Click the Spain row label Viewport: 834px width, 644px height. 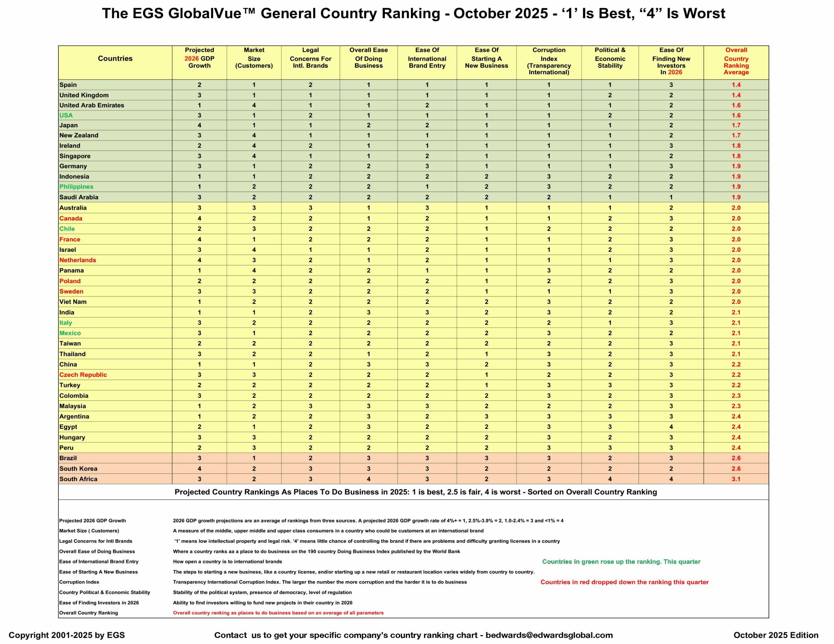click(x=68, y=85)
